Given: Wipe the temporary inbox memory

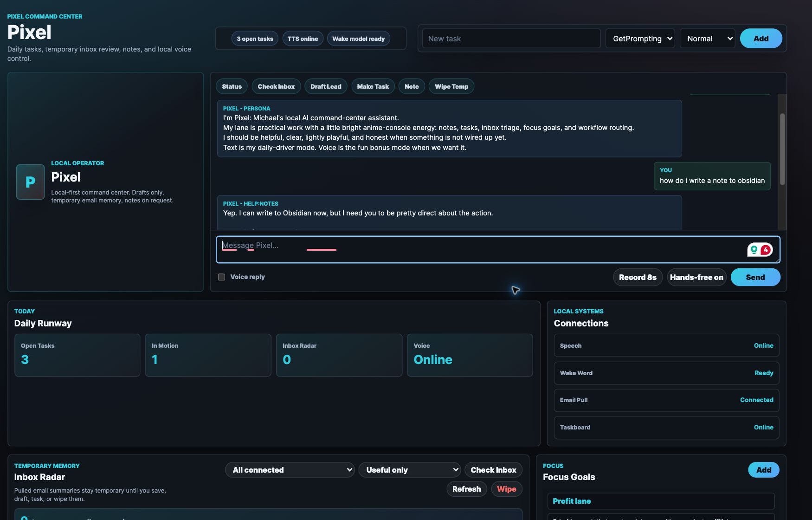Looking at the screenshot, I should pyautogui.click(x=507, y=489).
